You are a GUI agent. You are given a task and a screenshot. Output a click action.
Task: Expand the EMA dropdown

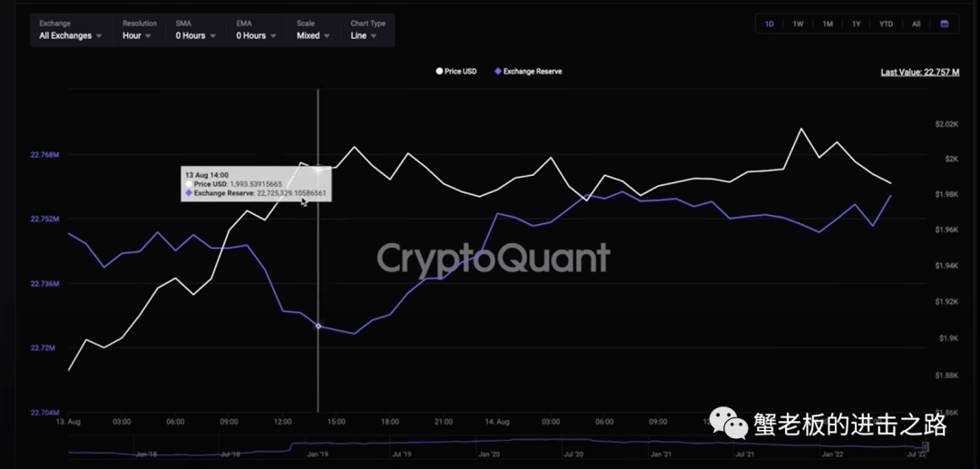pos(257,35)
